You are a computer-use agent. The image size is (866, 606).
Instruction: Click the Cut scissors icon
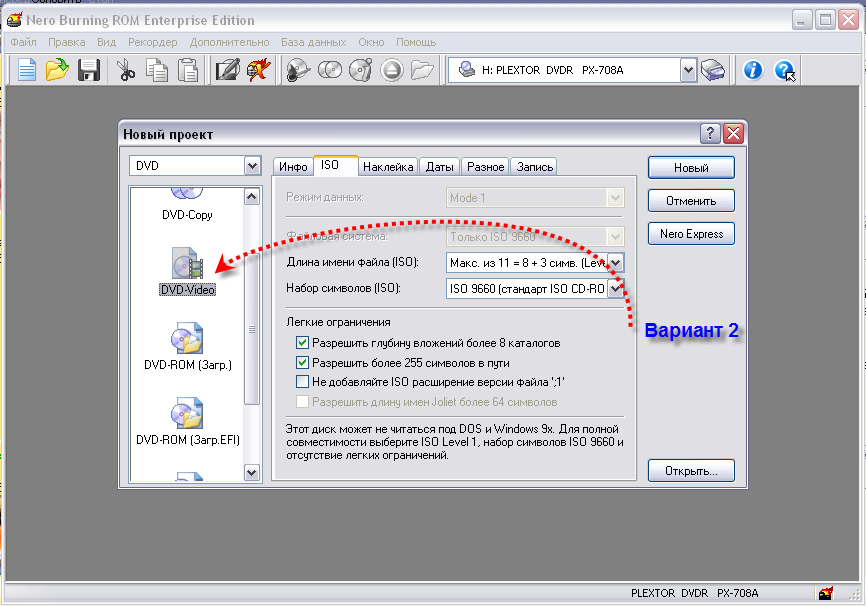click(126, 70)
